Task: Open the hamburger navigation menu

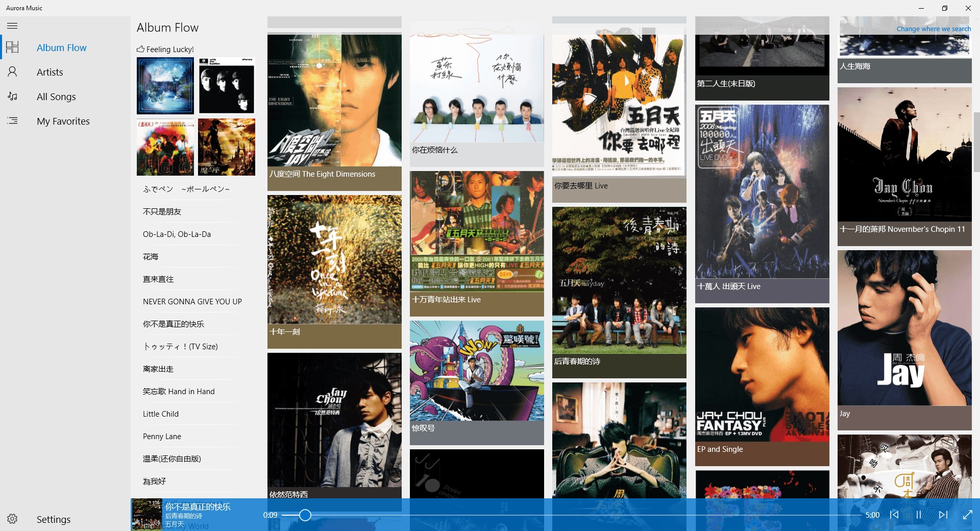Action: click(12, 26)
